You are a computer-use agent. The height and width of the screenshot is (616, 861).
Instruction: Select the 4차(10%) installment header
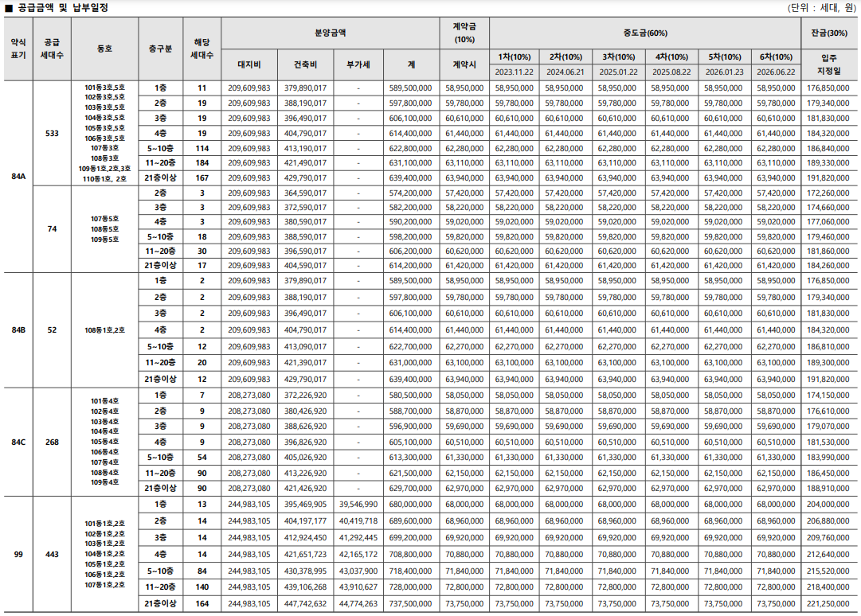click(671, 57)
